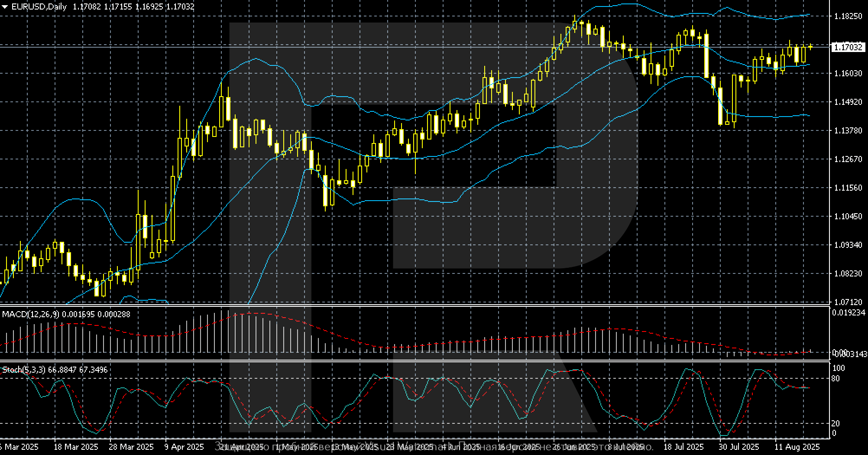This screenshot has height=455, width=868.
Task: Click the 1.16030 price axis label
Action: pos(848,73)
